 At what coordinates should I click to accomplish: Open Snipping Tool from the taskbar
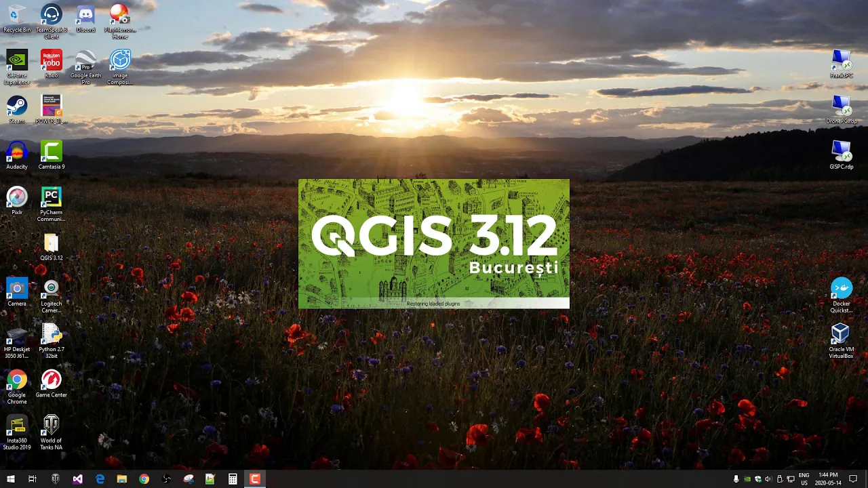[x=189, y=479]
